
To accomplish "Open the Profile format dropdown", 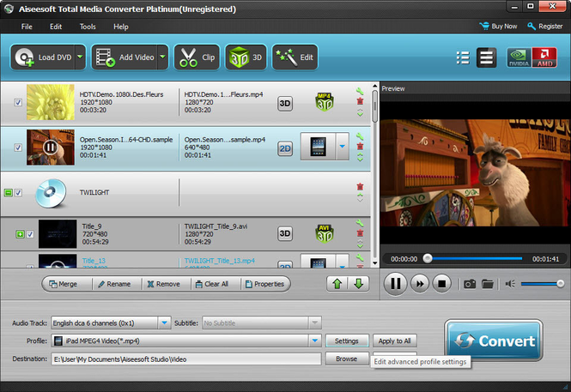I will (x=315, y=341).
